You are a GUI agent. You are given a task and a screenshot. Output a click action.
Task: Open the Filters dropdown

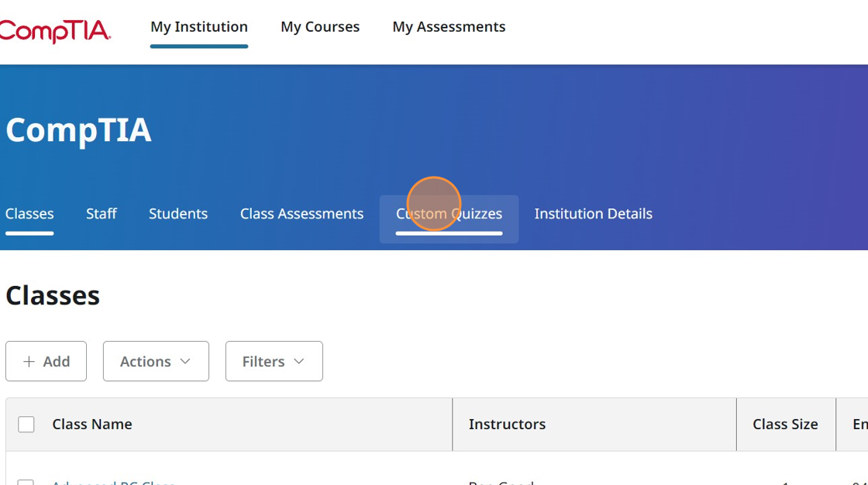274,361
